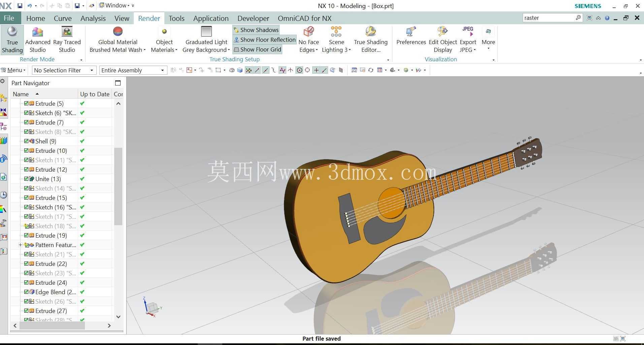This screenshot has height=345, width=644.
Task: Activate True Shading render mode
Action: point(12,40)
